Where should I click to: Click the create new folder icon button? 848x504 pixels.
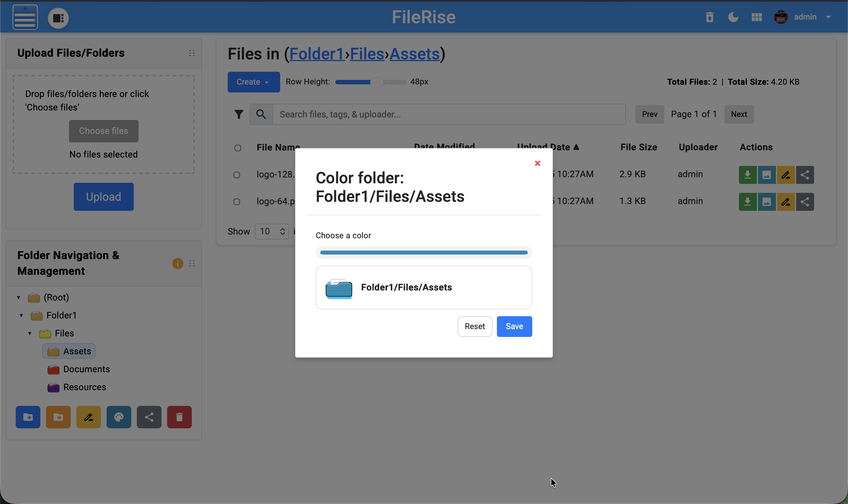(x=28, y=417)
